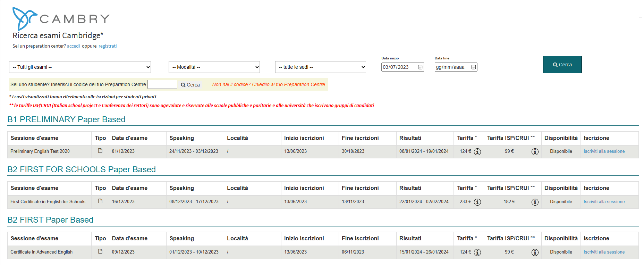The image size is (644, 265).
Task: Open calendar picker in Data fine field
Action: (473, 67)
